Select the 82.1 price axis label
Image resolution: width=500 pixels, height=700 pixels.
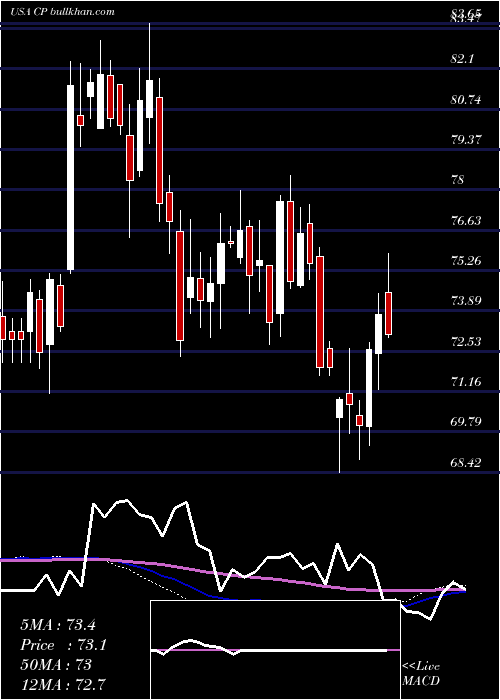(462, 59)
